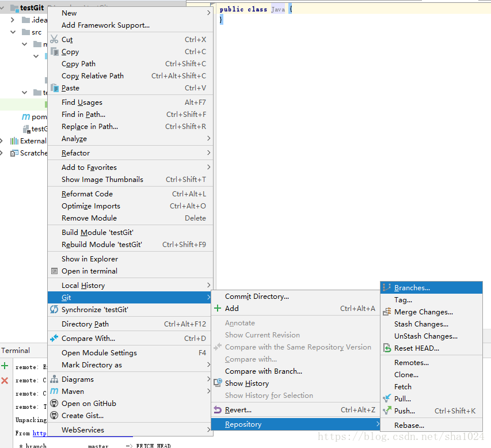
Task: Choose Find in Path... menu entry
Action: pos(130,115)
